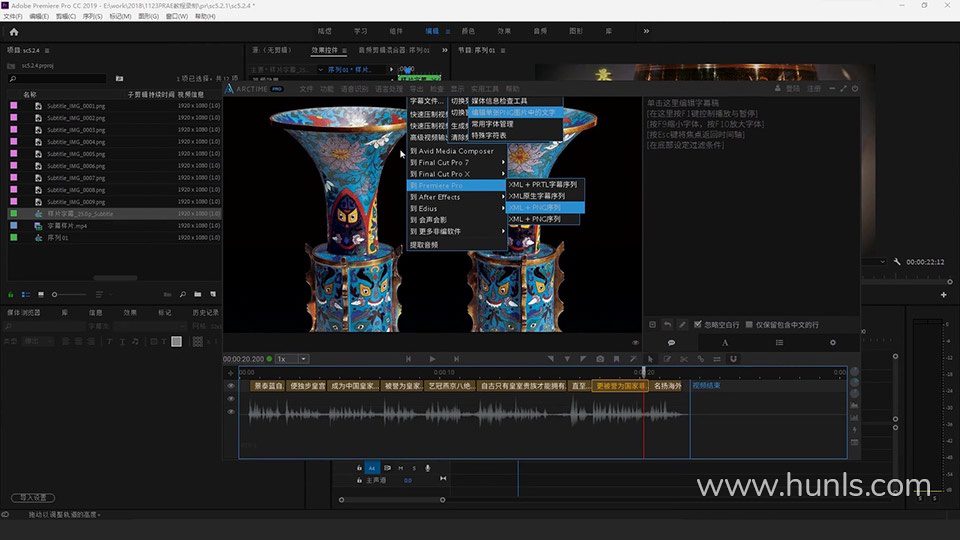Click the play button in Arctime timeline toolbar
Screen dimensions: 960x540
pos(432,359)
